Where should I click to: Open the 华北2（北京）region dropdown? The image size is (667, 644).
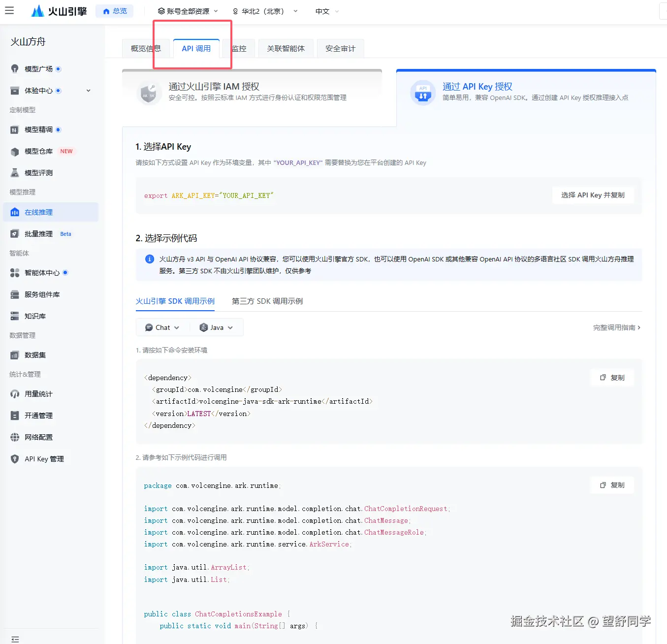click(265, 11)
